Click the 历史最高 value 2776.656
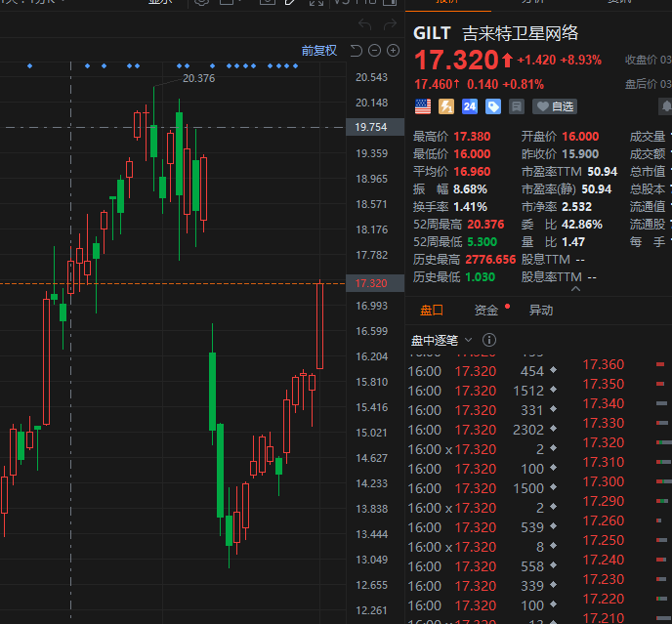The width and height of the screenshot is (672, 624). click(490, 260)
